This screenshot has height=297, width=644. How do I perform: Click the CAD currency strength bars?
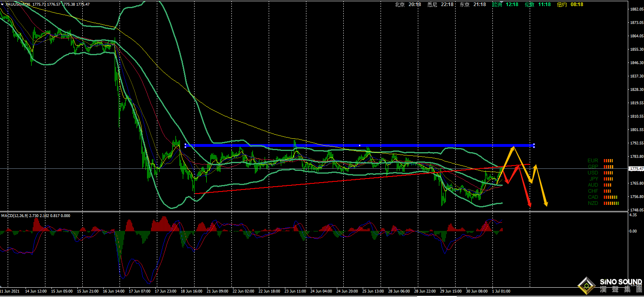610,197
